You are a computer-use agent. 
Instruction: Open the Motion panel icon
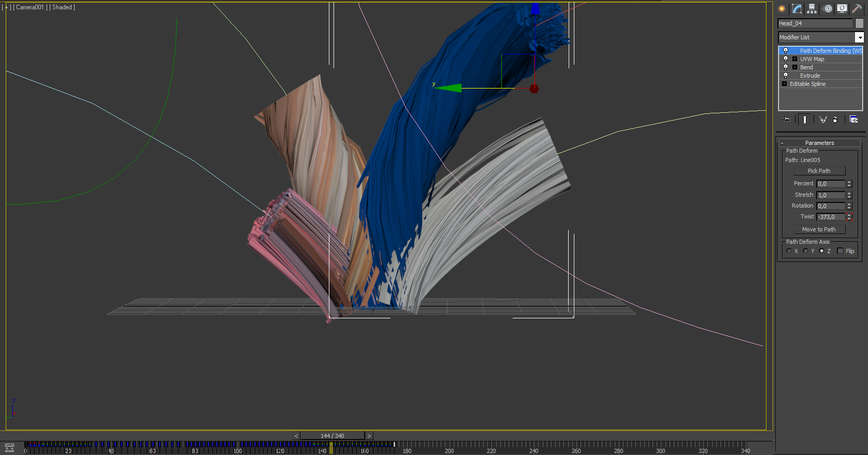[828, 9]
